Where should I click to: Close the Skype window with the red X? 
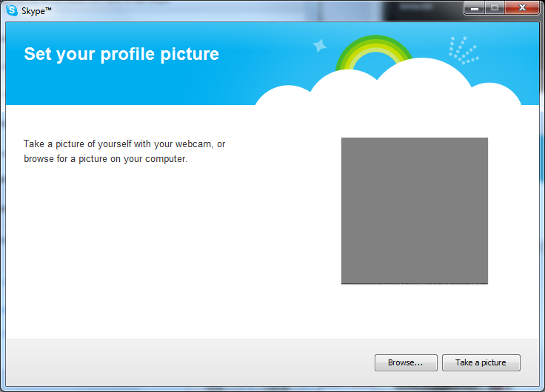click(x=522, y=8)
